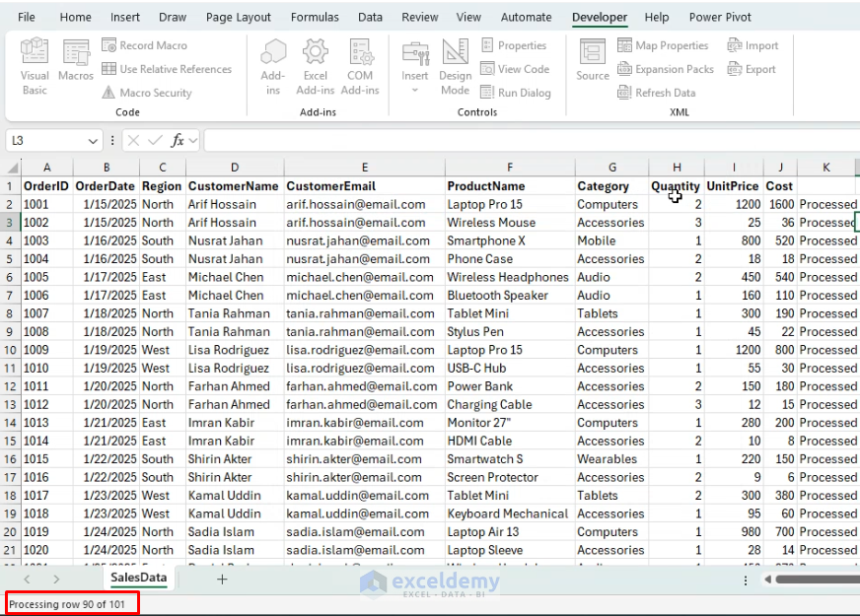The image size is (860, 616).
Task: Switch to the Page Layout tab
Action: [239, 17]
